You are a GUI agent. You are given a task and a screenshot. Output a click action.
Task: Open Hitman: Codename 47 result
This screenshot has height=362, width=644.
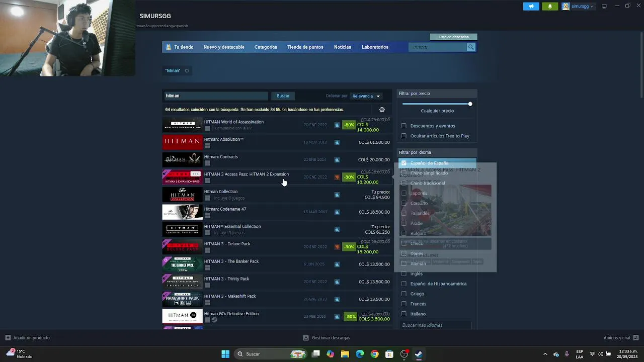(277, 212)
